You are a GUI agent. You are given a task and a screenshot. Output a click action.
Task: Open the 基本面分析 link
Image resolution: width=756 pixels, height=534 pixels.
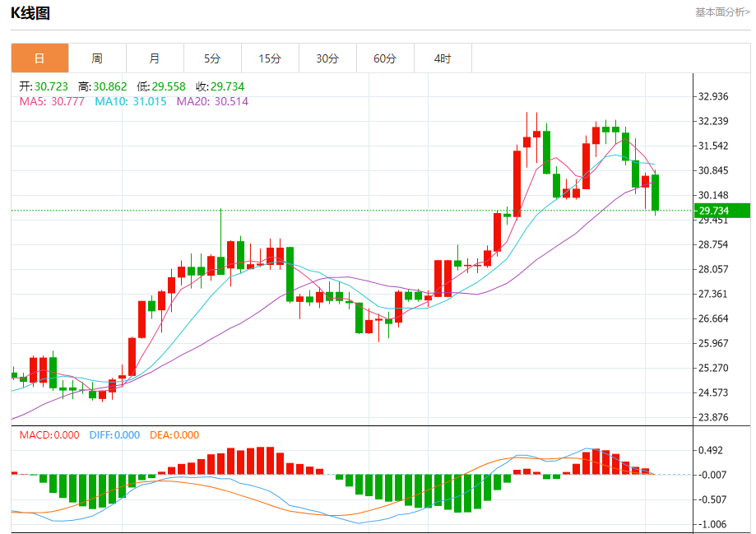(722, 12)
